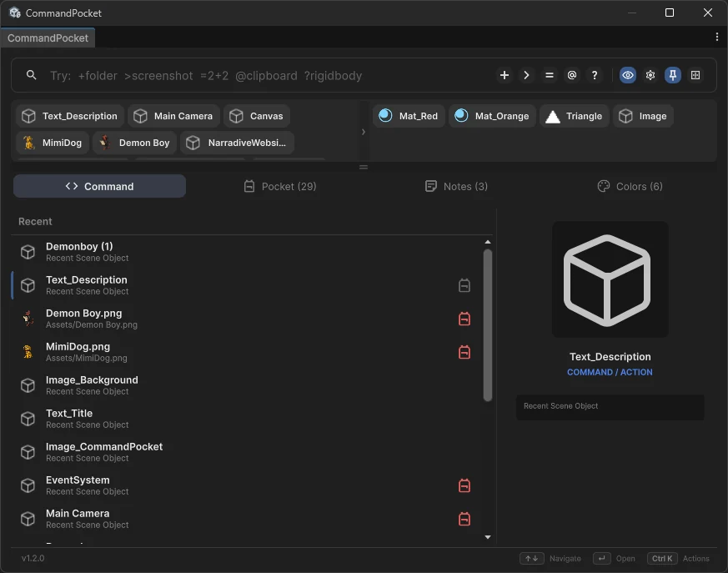Open the Notes (3) tab
This screenshot has width=728, height=573.
tap(456, 186)
